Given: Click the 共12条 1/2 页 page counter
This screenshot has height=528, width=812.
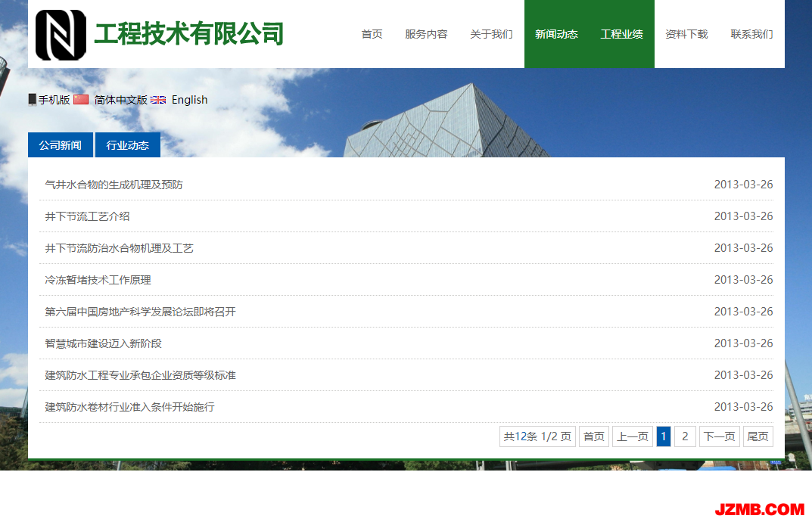Looking at the screenshot, I should (537, 436).
